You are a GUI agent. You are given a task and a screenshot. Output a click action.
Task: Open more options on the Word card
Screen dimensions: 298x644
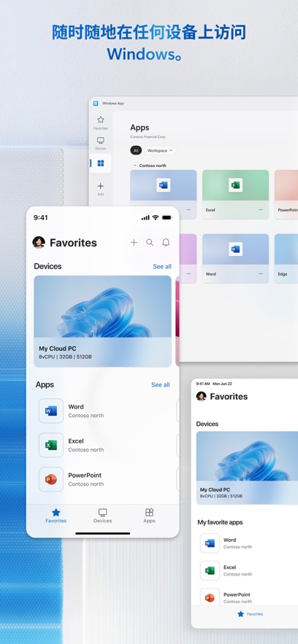[x=261, y=274]
